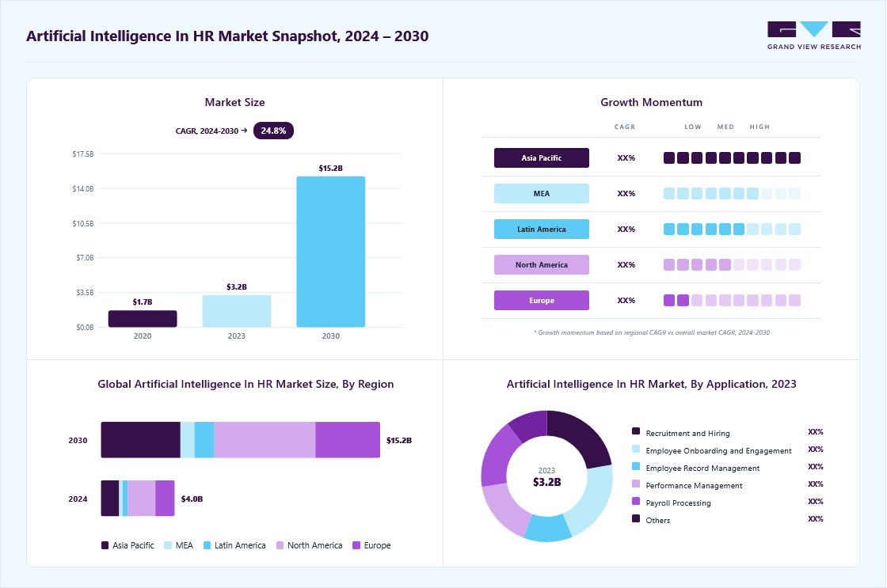Click Others XX% value
Viewport: 887px width, 588px height.
coord(815,519)
